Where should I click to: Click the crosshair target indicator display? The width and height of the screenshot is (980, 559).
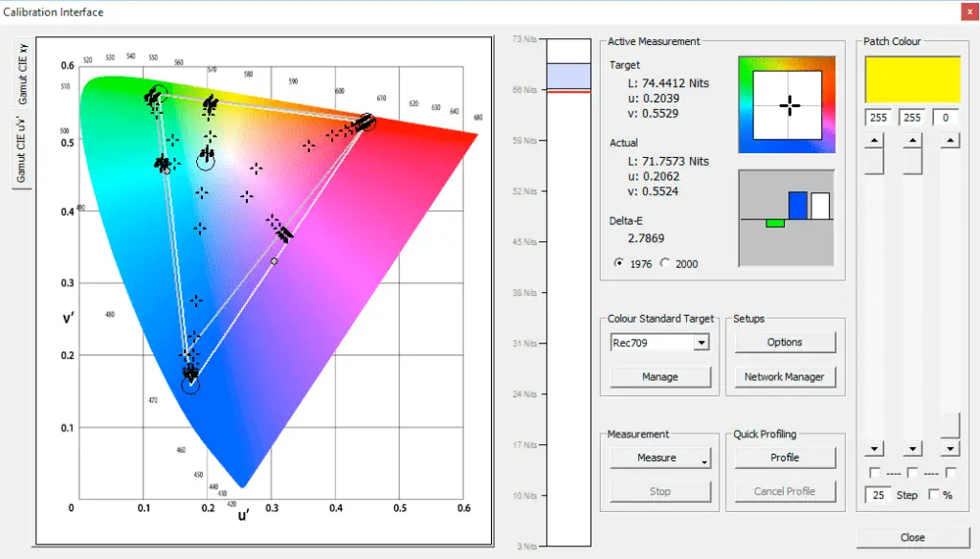coord(787,103)
